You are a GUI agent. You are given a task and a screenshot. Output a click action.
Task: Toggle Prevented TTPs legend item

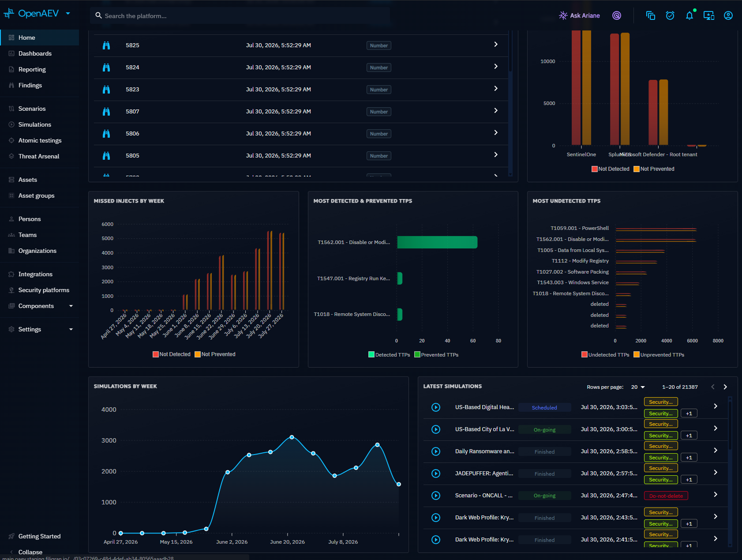click(436, 355)
